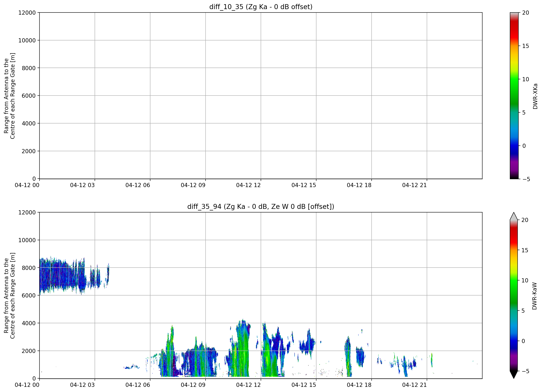Click the '04-12 12' tick under top plot
Screen dimensions: 542x392
click(x=248, y=185)
